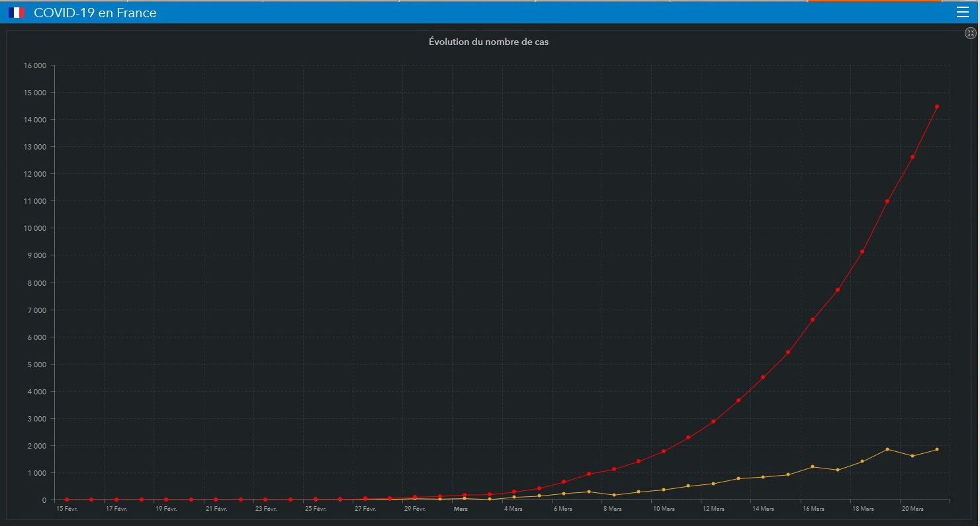Viewport: 980px width, 526px height.
Task: Select the last yellow data point on the right
Action: pyautogui.click(x=937, y=449)
